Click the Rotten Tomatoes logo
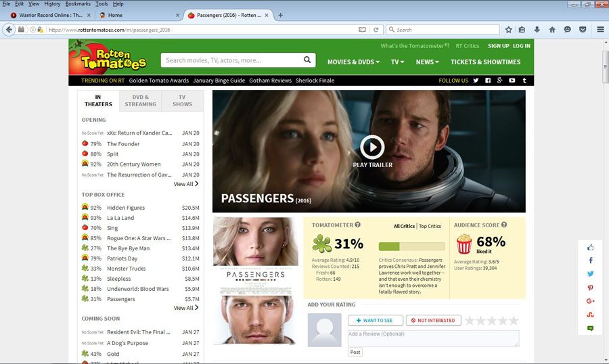 [x=108, y=58]
